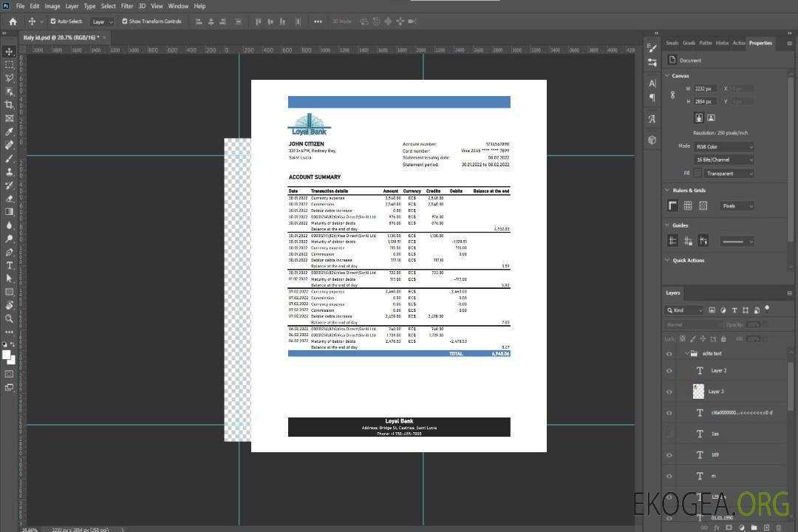
Task: Toggle the Auto-Select checkbox
Action: click(x=53, y=21)
